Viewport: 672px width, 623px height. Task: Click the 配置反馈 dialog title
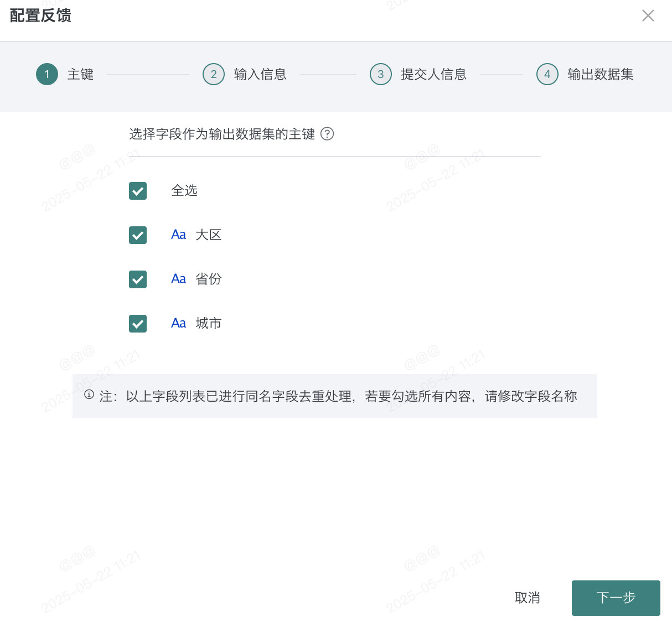[40, 15]
